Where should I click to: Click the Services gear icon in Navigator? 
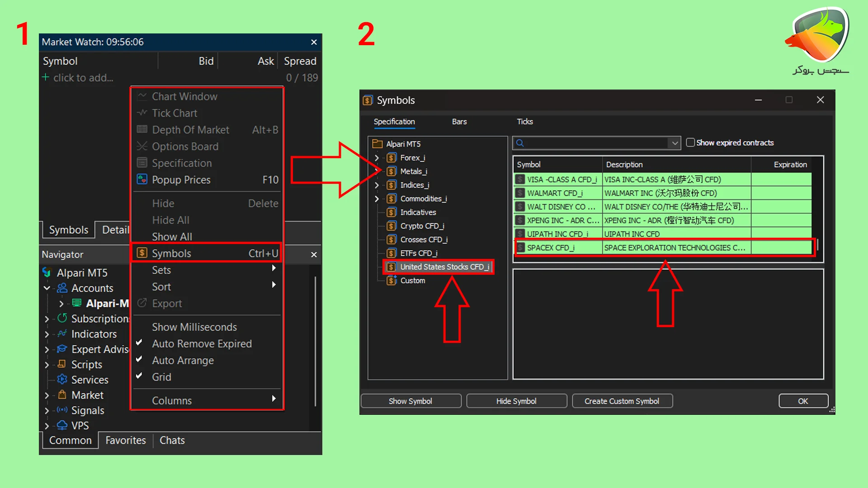pos(62,380)
